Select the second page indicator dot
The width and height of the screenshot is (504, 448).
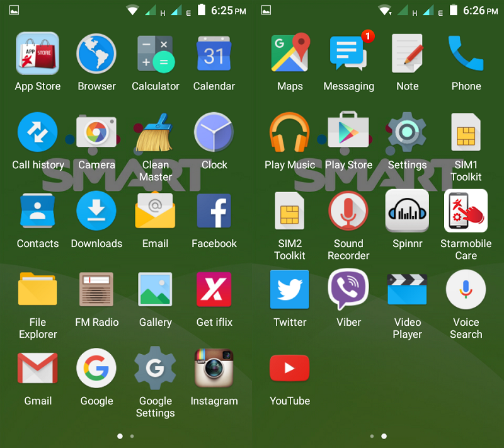132,435
